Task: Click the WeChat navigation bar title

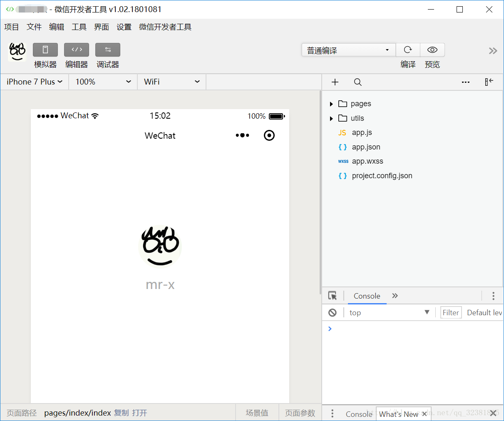Action: [160, 136]
